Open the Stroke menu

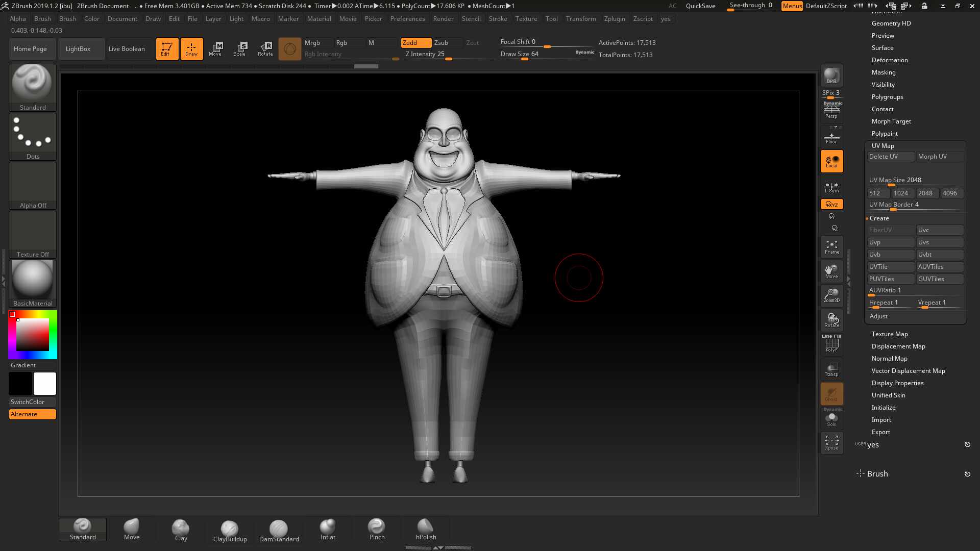(x=498, y=19)
